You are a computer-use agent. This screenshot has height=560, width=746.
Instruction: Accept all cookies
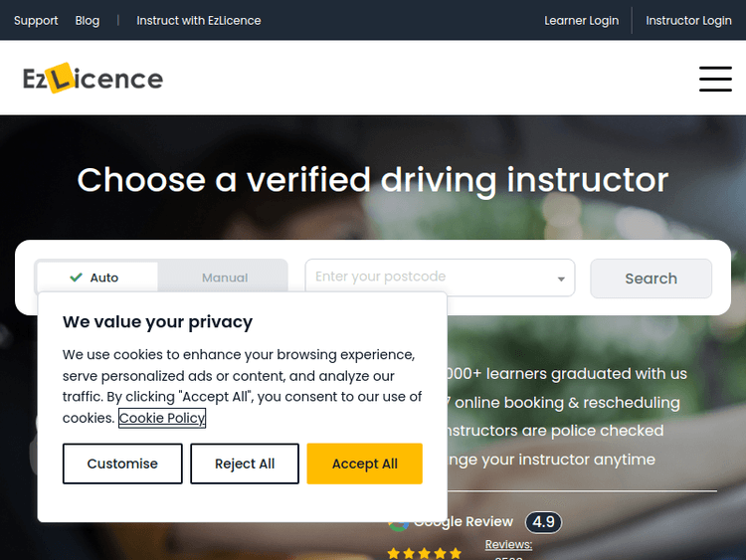364,464
